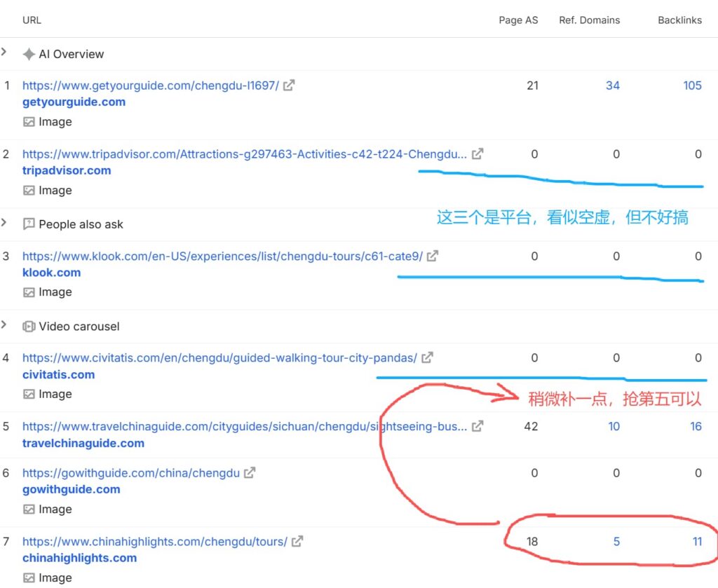
Task: Click Image icon under gowithguide.com
Action: click(29, 510)
